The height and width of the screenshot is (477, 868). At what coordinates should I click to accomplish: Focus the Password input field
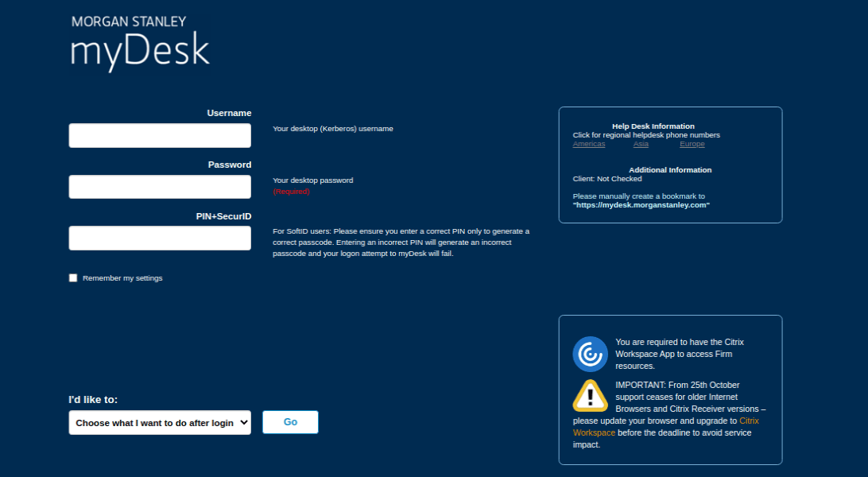(160, 187)
